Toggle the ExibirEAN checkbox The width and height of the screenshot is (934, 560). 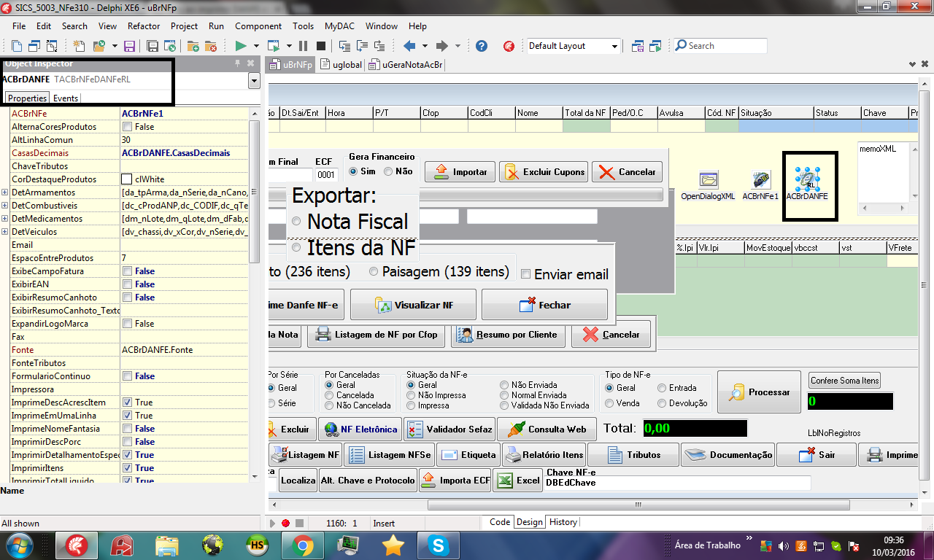[128, 284]
